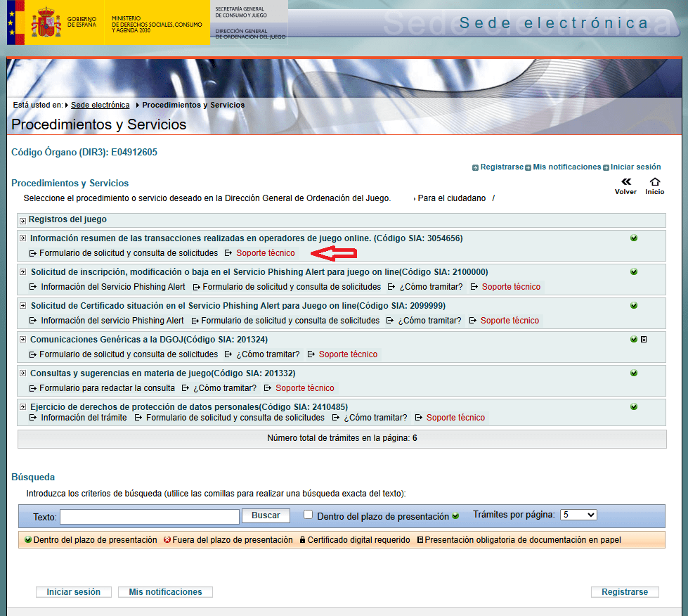This screenshot has height=616, width=688.
Task: Click green check icon for Consultas y sugerencias
Action: [634, 373]
